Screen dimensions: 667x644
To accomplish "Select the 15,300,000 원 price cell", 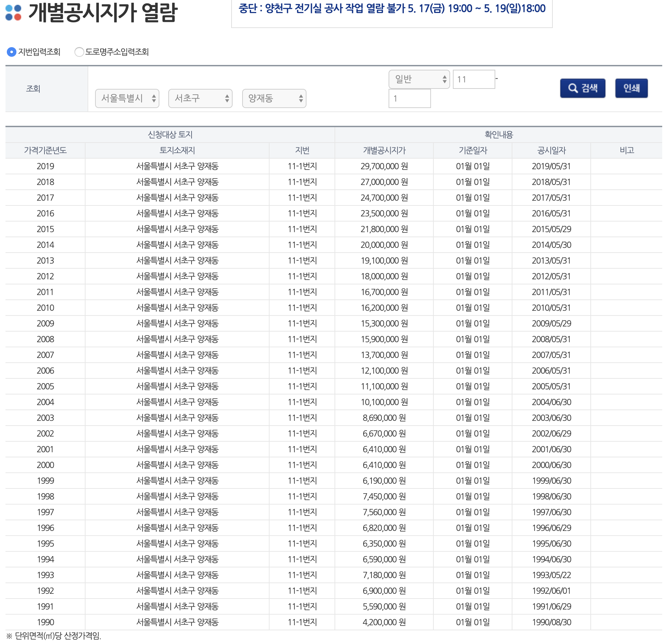I will 384,323.
